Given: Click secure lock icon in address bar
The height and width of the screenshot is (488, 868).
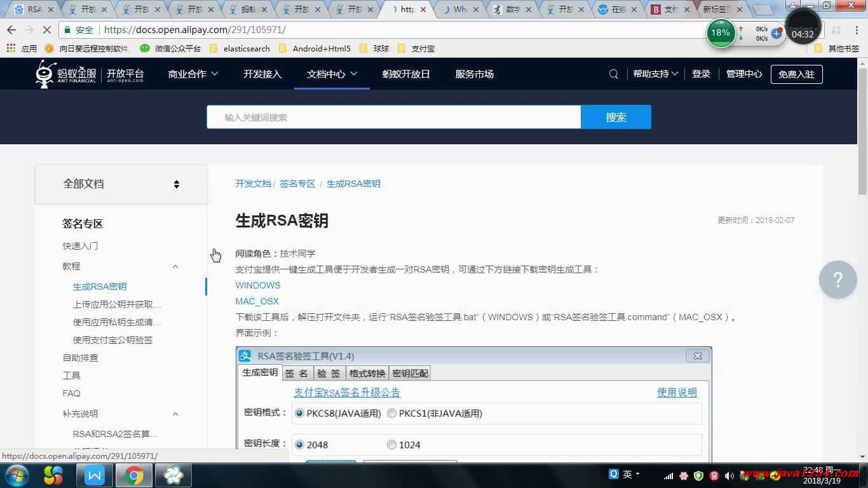Looking at the screenshot, I should point(68,30).
